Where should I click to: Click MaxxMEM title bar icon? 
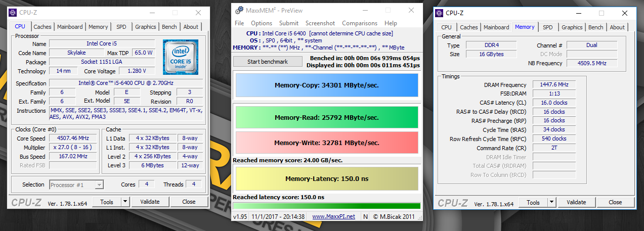click(x=239, y=11)
